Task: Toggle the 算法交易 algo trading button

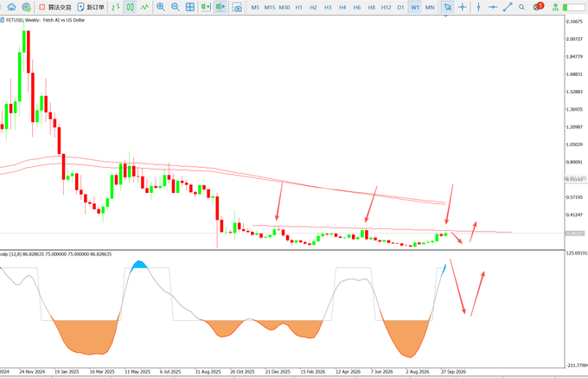Action: pyautogui.click(x=54, y=7)
